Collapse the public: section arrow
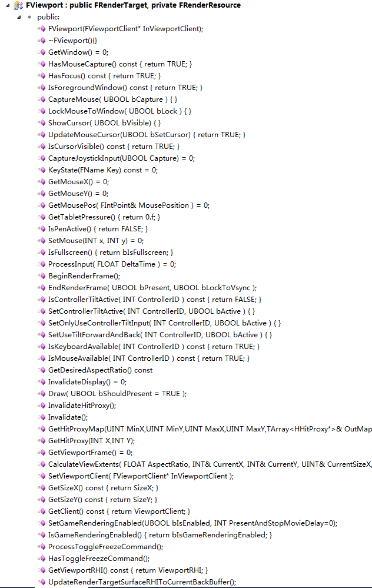Viewport: 372px width, 588px height. coord(19,17)
